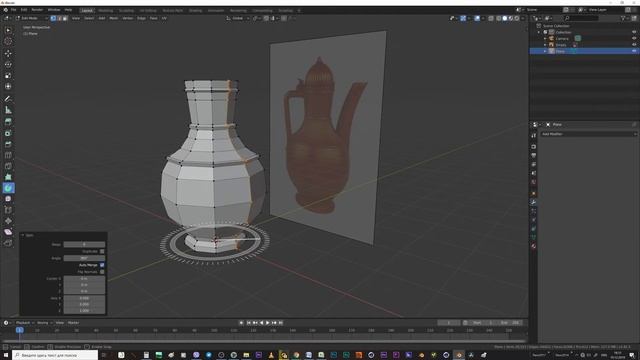Screen dimensions: 640x360
Task: Click the outliner filter funnel icon
Action: coord(623,18)
